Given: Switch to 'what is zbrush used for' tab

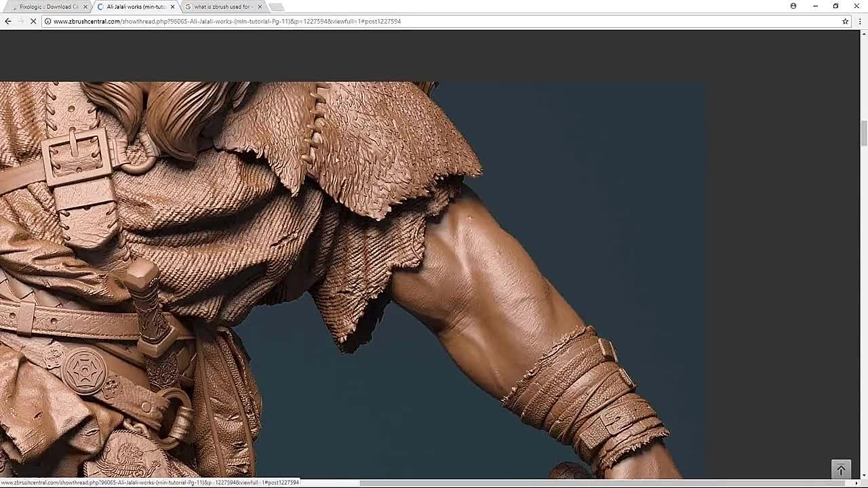Looking at the screenshot, I should 221,7.
